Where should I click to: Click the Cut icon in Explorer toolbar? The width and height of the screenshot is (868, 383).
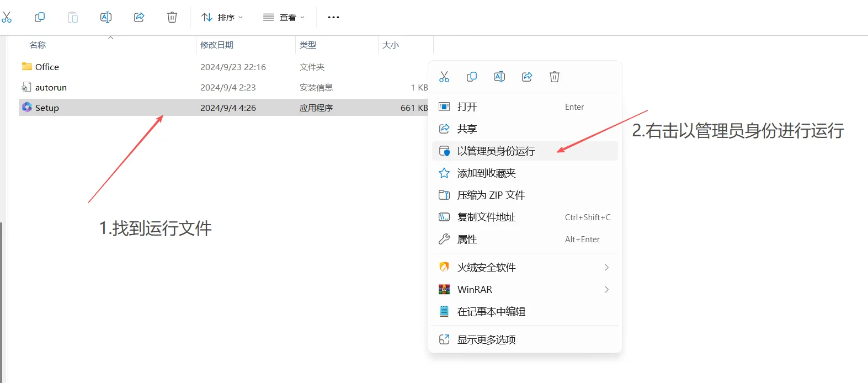coord(6,17)
